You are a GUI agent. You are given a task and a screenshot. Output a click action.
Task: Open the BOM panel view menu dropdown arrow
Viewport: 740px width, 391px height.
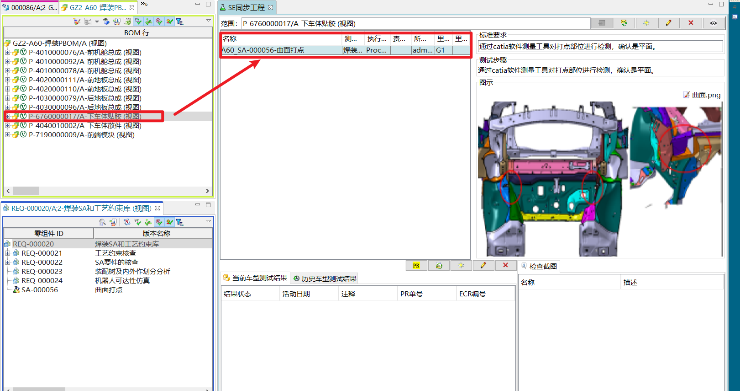(x=208, y=21)
